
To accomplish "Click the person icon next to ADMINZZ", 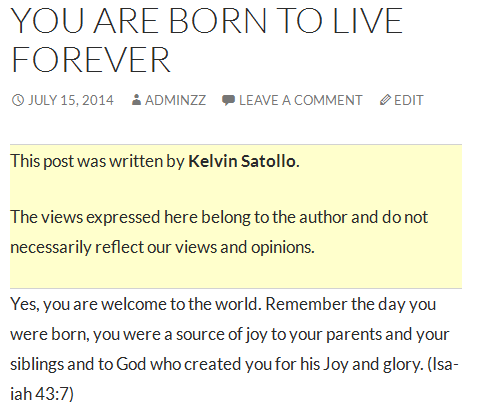I will pyautogui.click(x=136, y=100).
